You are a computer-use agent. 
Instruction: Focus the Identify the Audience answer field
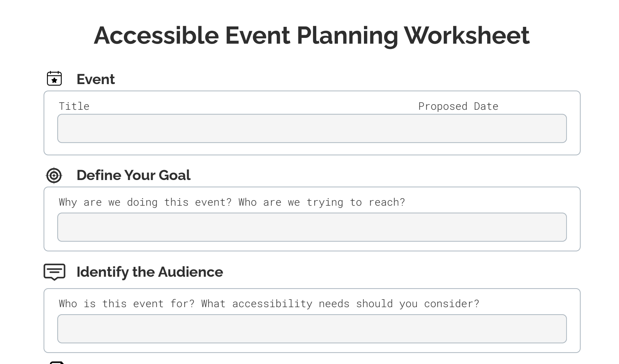(312, 328)
